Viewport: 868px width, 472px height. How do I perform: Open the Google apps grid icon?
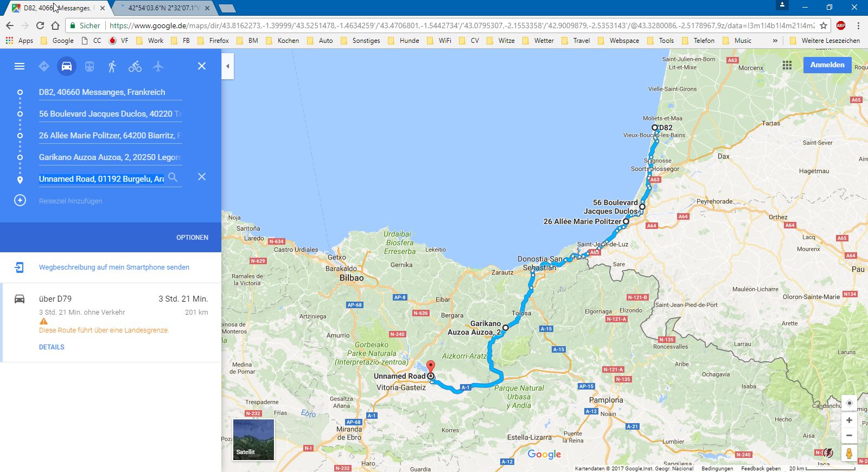(x=787, y=65)
